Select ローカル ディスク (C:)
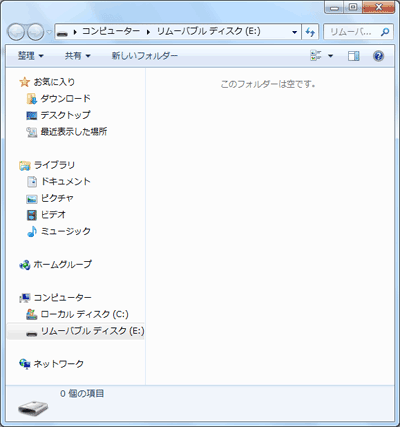400x427 pixels. (x=84, y=314)
